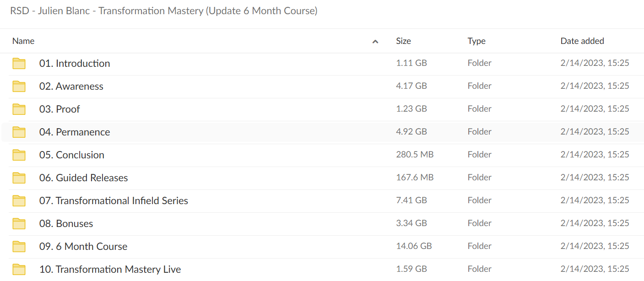The width and height of the screenshot is (644, 281).
Task: Open 07. Transformational Infield Series folder name
Action: [x=114, y=200]
